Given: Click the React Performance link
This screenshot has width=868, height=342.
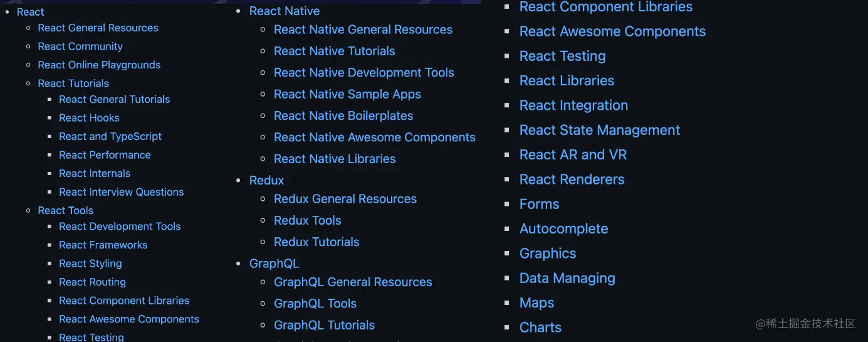Looking at the screenshot, I should tap(105, 155).
